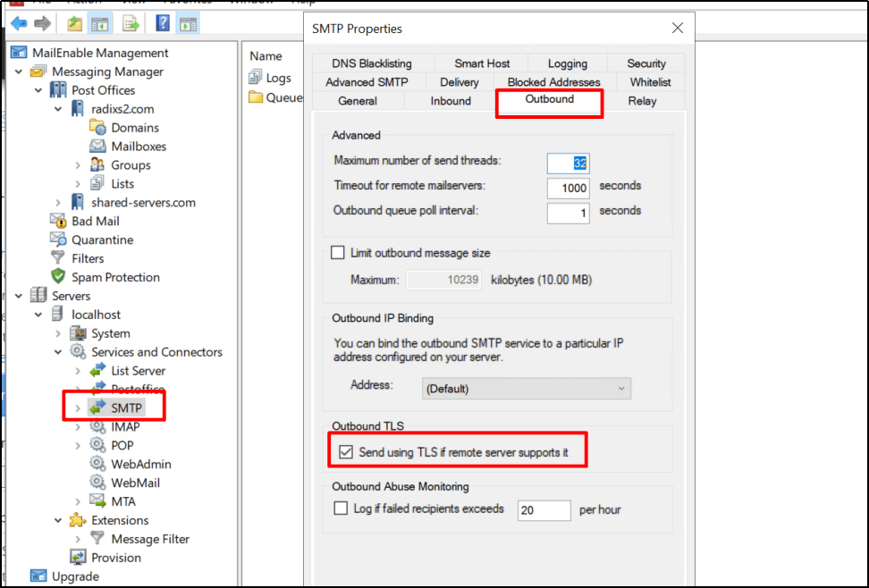Click the back arrow toolbar icon
869x588 pixels.
click(18, 23)
